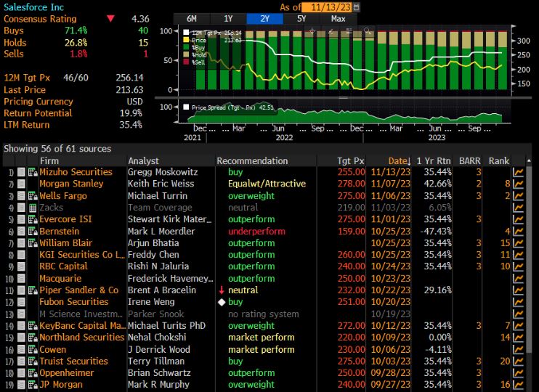539x392 pixels.
Task: Click the red %Sell legend swatch
Action: pyautogui.click(x=186, y=62)
